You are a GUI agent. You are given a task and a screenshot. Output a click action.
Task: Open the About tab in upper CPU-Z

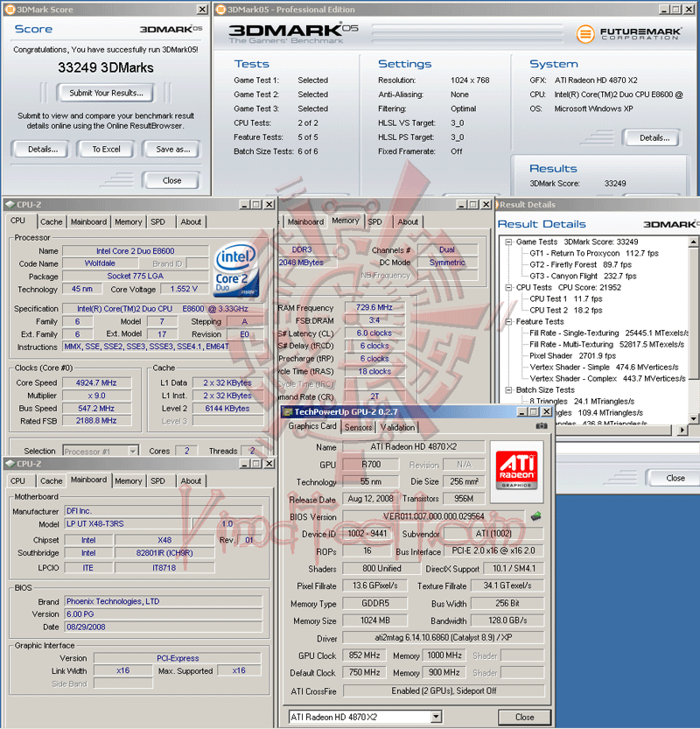pos(191,221)
